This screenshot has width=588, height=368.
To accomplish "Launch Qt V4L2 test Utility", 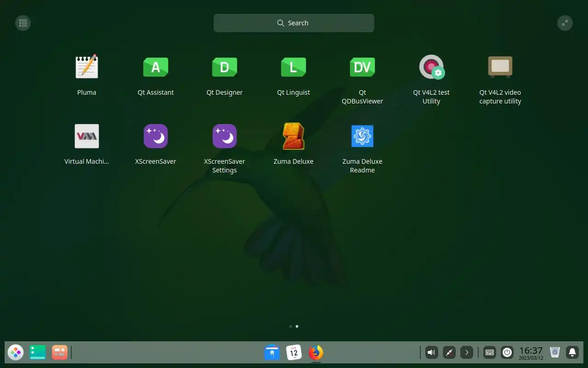I will point(431,67).
